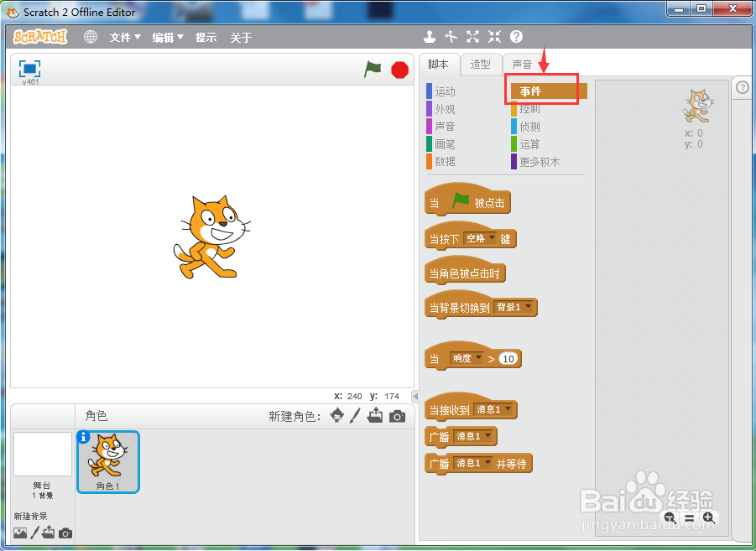Open tips help panel question mark
Viewport: 756px width, 551px height.
(x=742, y=87)
